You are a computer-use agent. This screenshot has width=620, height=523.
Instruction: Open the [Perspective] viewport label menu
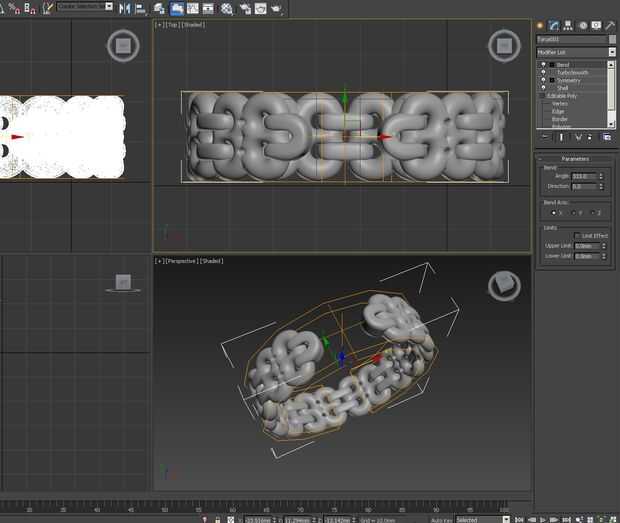pos(181,261)
